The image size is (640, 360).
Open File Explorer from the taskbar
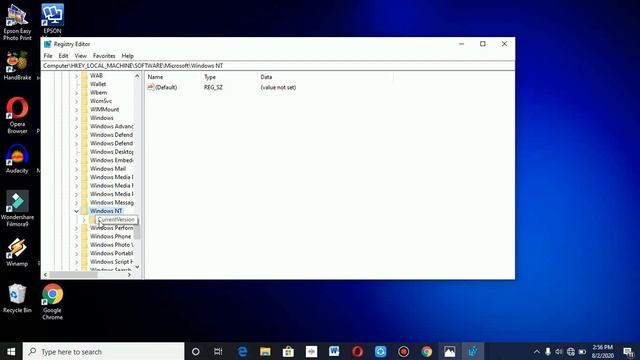pos(265,351)
